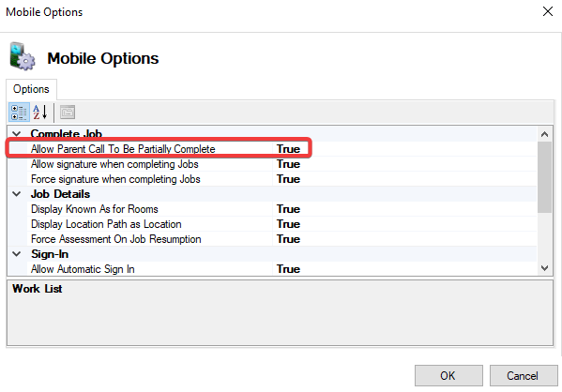Cancel the Mobile Options dialog
The width and height of the screenshot is (562, 392).
click(524, 375)
